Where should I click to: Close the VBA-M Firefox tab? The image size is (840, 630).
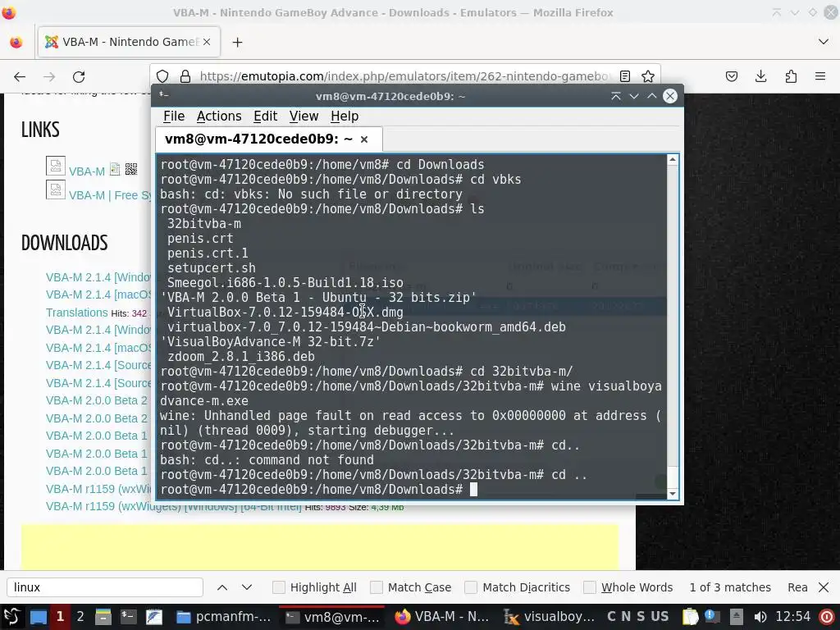(207, 42)
